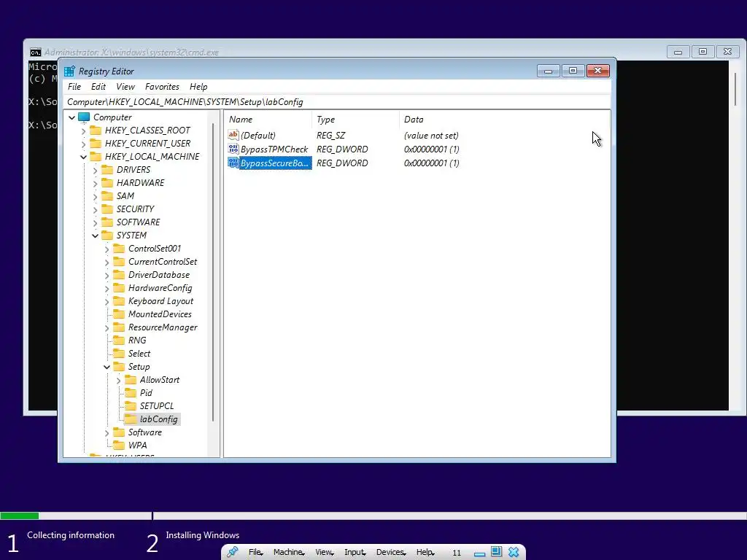Collapse the SYSTEM key
The height and width of the screenshot is (560, 747).
pos(96,236)
